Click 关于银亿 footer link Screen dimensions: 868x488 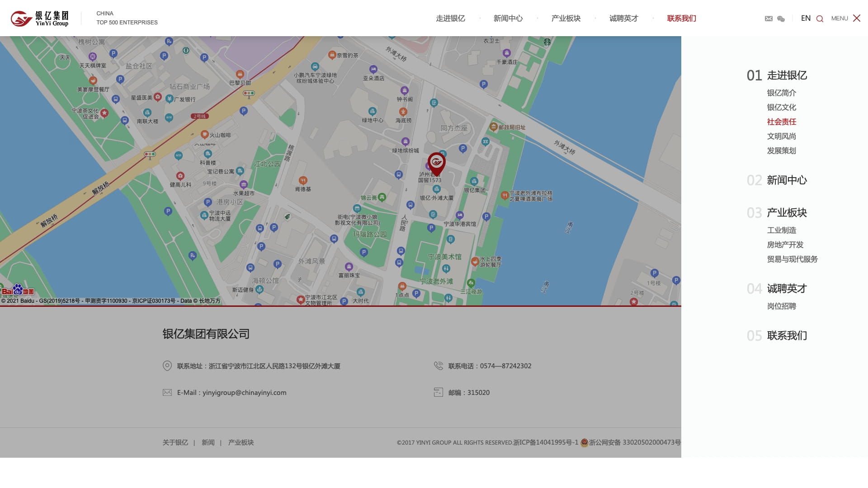[175, 442]
